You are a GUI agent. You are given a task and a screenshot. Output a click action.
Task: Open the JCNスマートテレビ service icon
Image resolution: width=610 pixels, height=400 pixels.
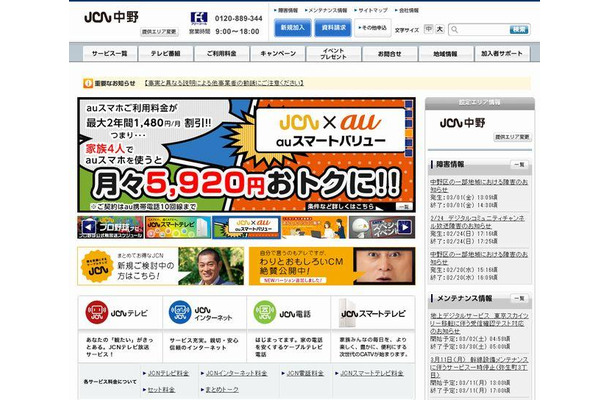345,313
